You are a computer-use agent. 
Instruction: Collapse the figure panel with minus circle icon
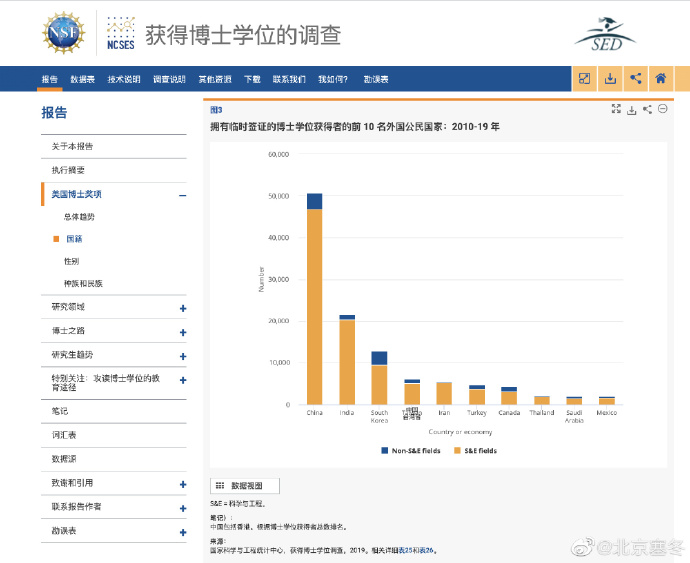pyautogui.click(x=662, y=109)
